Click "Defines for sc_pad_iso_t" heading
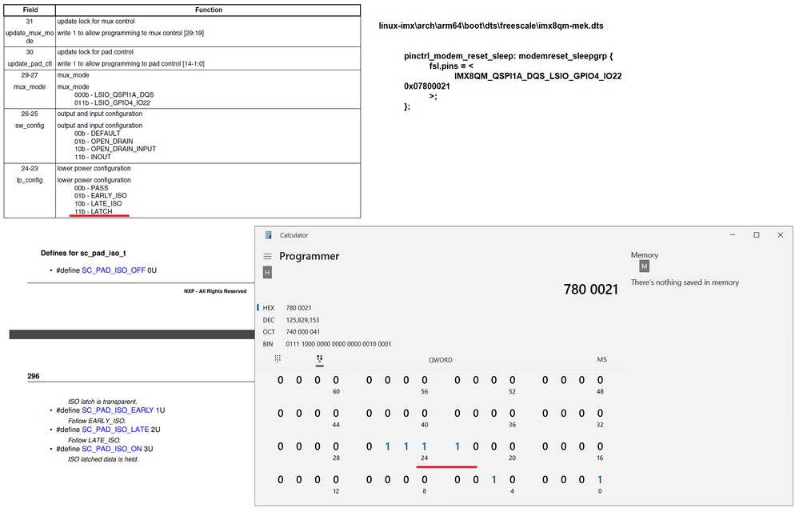The width and height of the screenshot is (799, 532). pyautogui.click(x=83, y=254)
